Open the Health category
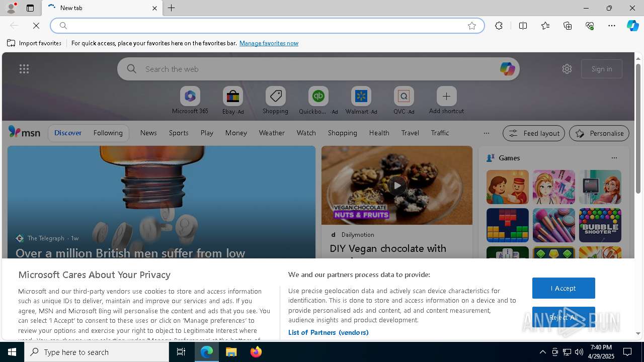The image size is (644, 362). coord(379,133)
